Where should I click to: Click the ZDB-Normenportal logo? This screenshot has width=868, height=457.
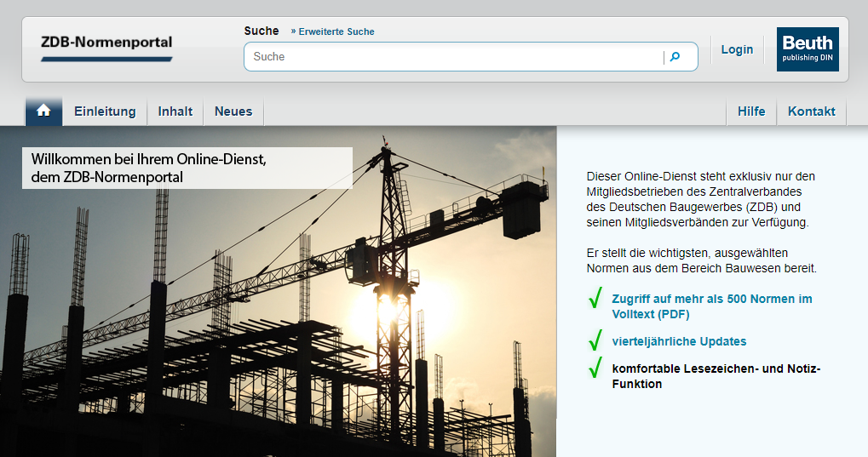pyautogui.click(x=106, y=48)
